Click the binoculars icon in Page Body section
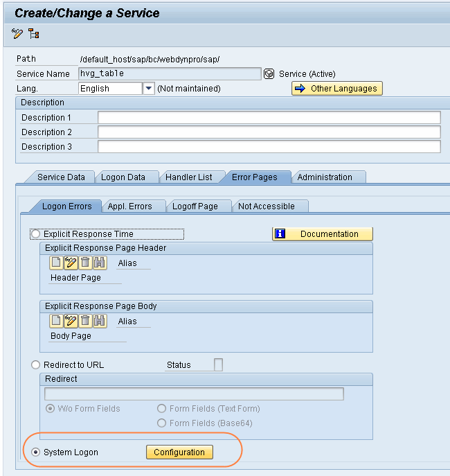 point(100,321)
